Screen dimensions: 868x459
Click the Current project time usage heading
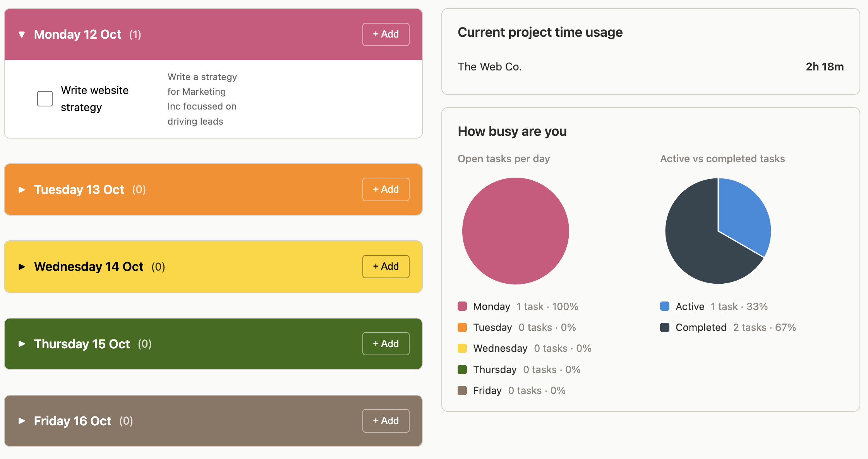coord(540,32)
